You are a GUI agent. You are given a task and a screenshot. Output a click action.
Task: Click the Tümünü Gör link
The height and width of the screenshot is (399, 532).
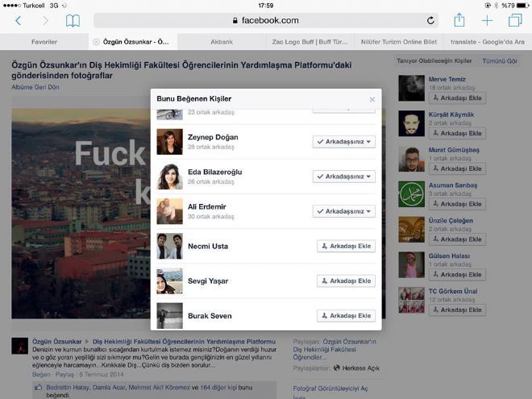pyautogui.click(x=500, y=61)
